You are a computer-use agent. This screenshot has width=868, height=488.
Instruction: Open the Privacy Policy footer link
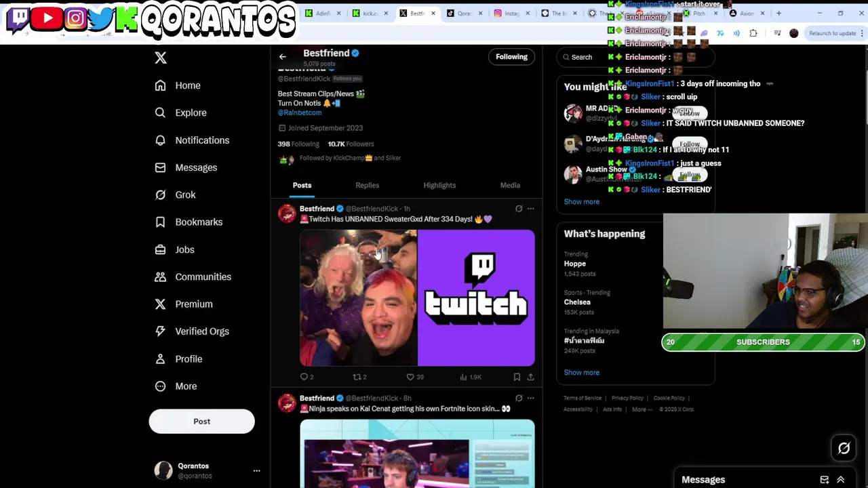(x=627, y=399)
